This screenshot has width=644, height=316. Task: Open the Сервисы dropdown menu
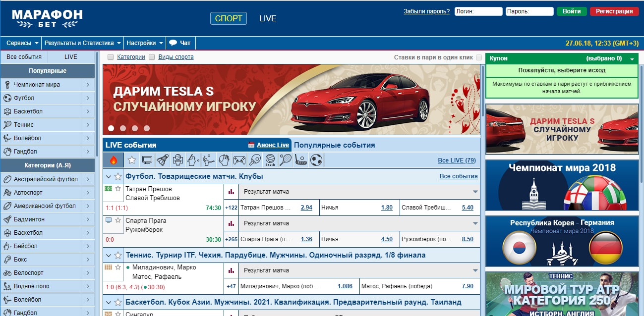(21, 43)
